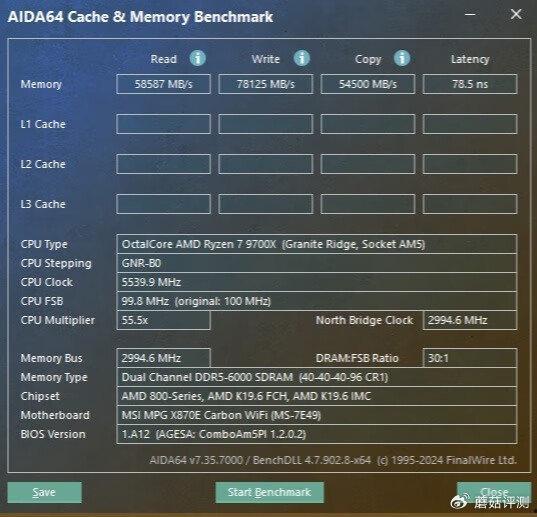Click the Copy info icon
The height and width of the screenshot is (517, 537).
pyautogui.click(x=402, y=58)
